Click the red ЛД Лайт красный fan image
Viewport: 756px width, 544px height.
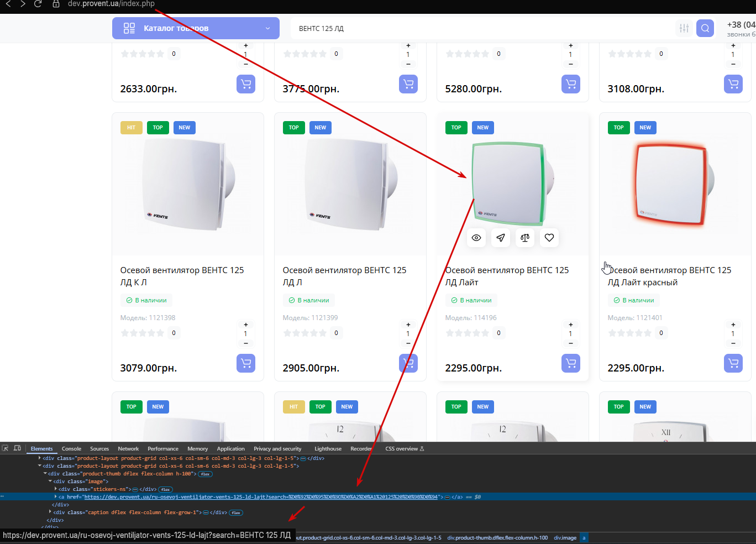(675, 185)
